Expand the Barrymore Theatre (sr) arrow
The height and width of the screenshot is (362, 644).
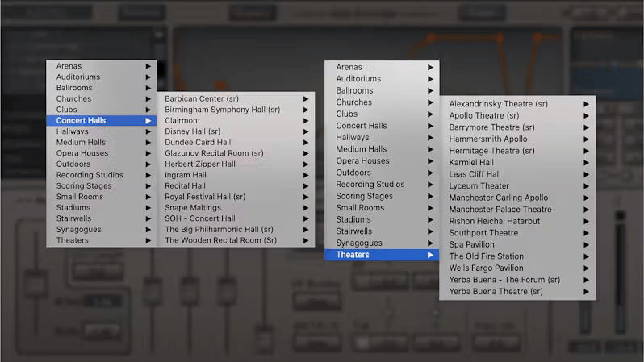point(586,127)
